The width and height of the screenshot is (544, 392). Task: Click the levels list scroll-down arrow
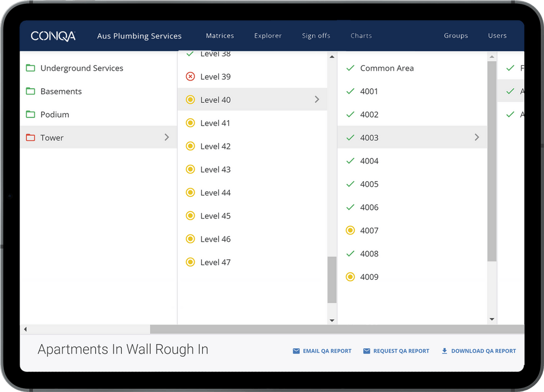pyautogui.click(x=332, y=320)
